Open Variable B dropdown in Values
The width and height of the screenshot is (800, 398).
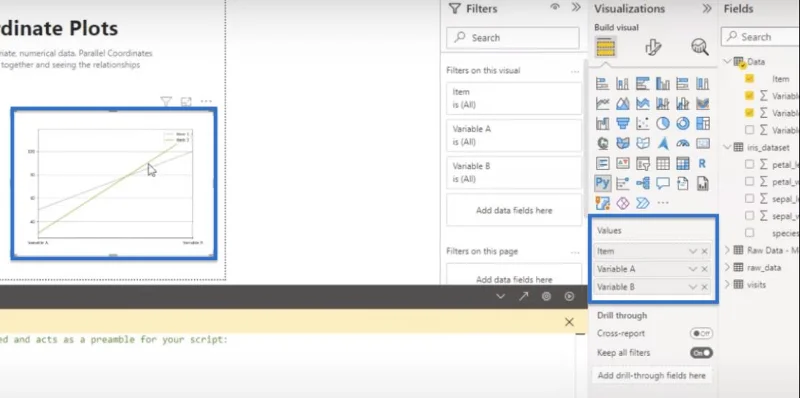692,287
